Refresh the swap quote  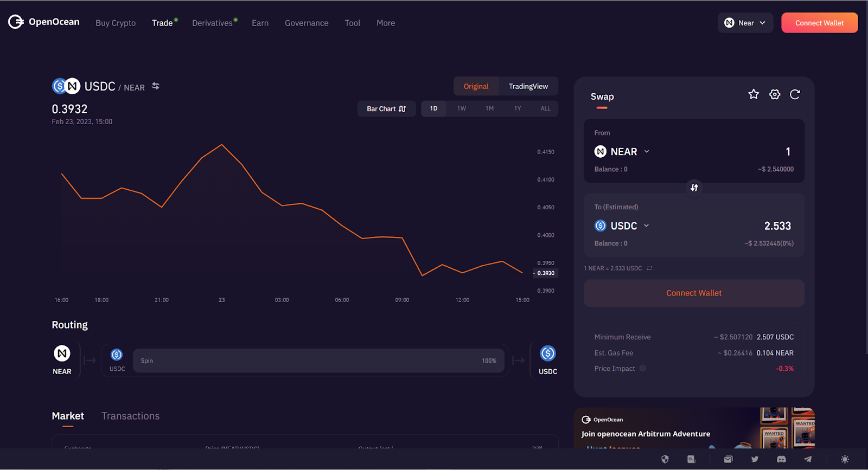pos(795,94)
